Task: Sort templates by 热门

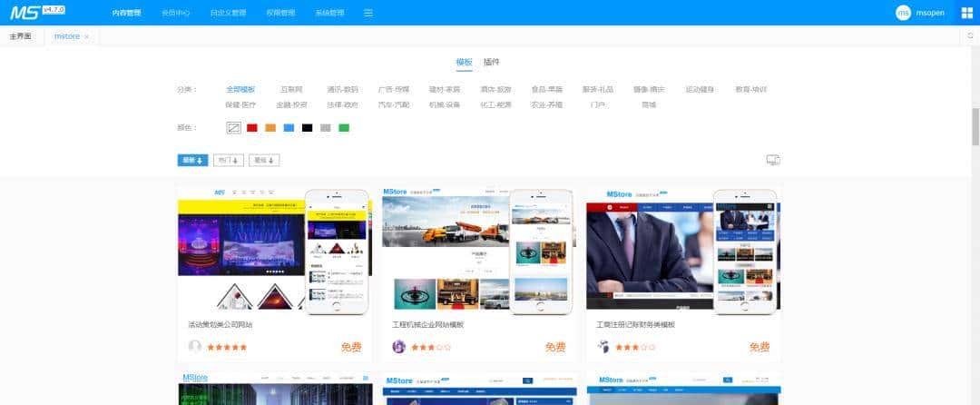Action: [228, 161]
